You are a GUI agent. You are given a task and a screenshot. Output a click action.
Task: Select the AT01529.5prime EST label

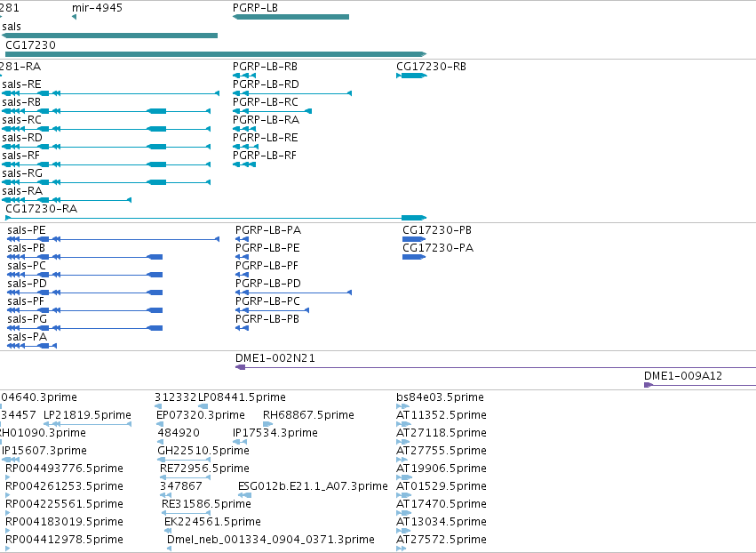442,486
